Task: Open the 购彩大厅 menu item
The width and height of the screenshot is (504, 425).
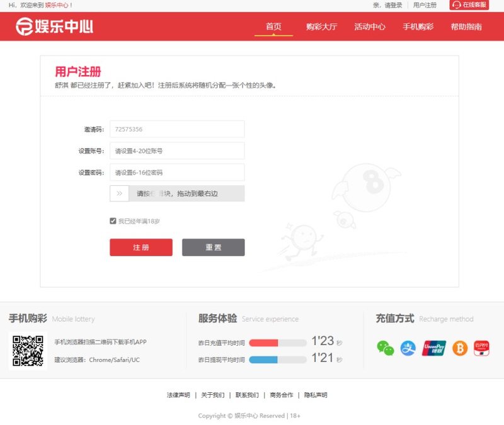Action: click(321, 26)
